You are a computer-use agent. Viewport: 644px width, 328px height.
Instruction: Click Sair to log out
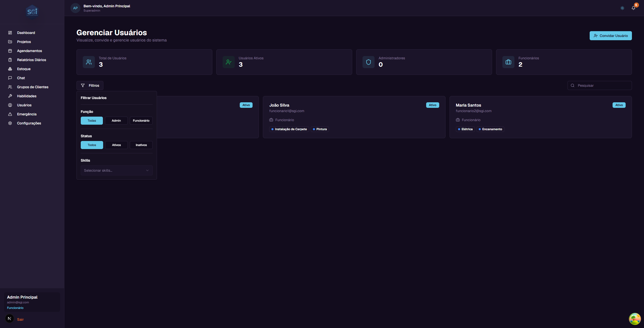[x=20, y=319]
